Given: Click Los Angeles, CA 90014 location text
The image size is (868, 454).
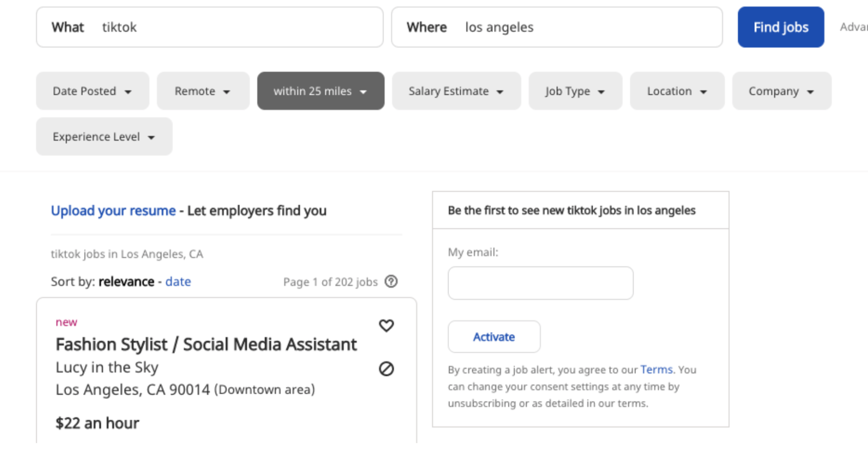Looking at the screenshot, I should [133, 389].
